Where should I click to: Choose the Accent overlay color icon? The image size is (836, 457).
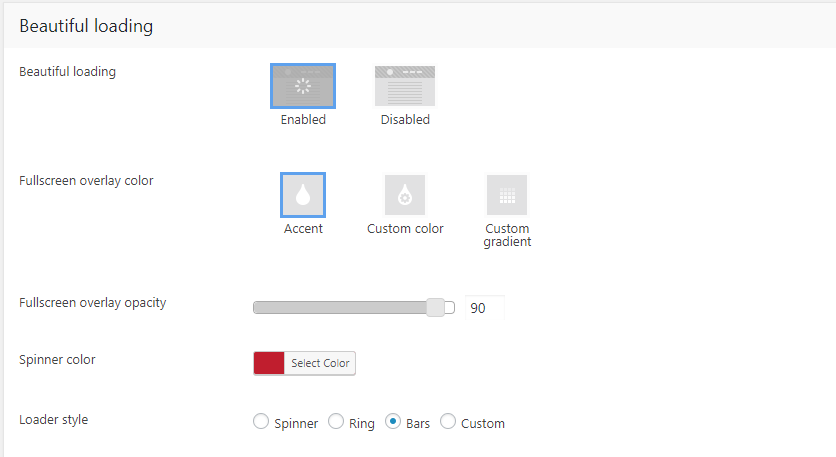(303, 195)
